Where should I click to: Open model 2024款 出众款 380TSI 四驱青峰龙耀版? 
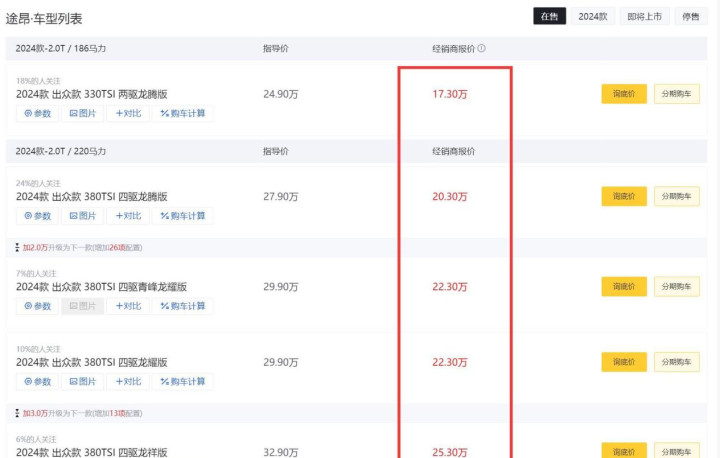pyautogui.click(x=101, y=287)
